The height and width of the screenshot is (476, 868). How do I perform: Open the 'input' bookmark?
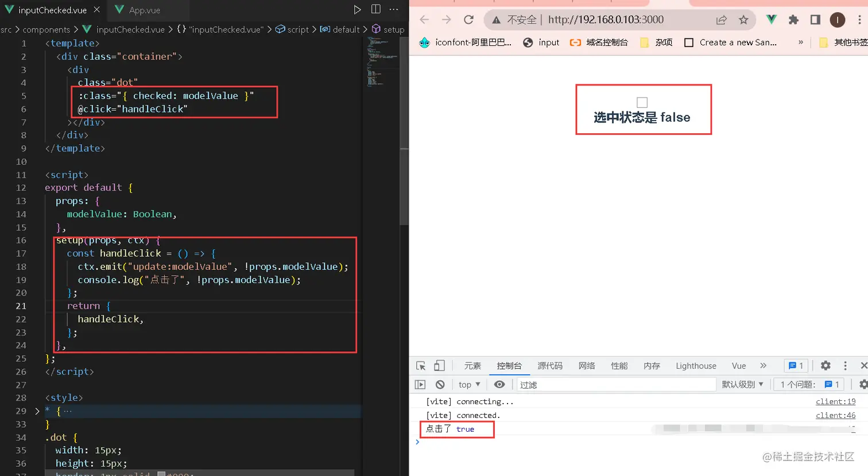tap(541, 42)
